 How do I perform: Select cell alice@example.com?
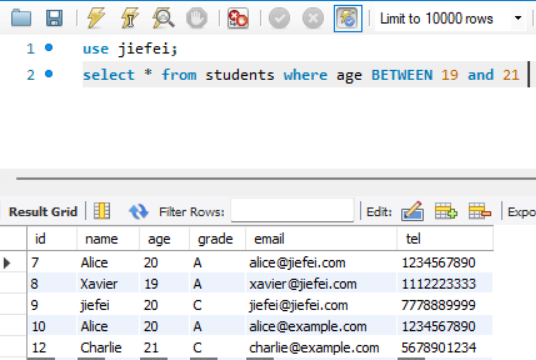321,326
